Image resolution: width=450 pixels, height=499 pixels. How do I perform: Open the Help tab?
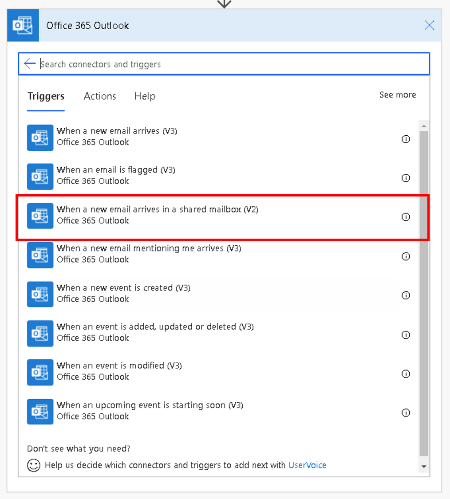145,96
